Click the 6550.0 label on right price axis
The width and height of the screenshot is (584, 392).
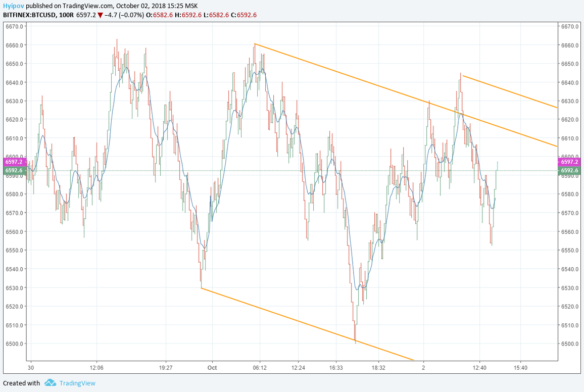[570, 250]
